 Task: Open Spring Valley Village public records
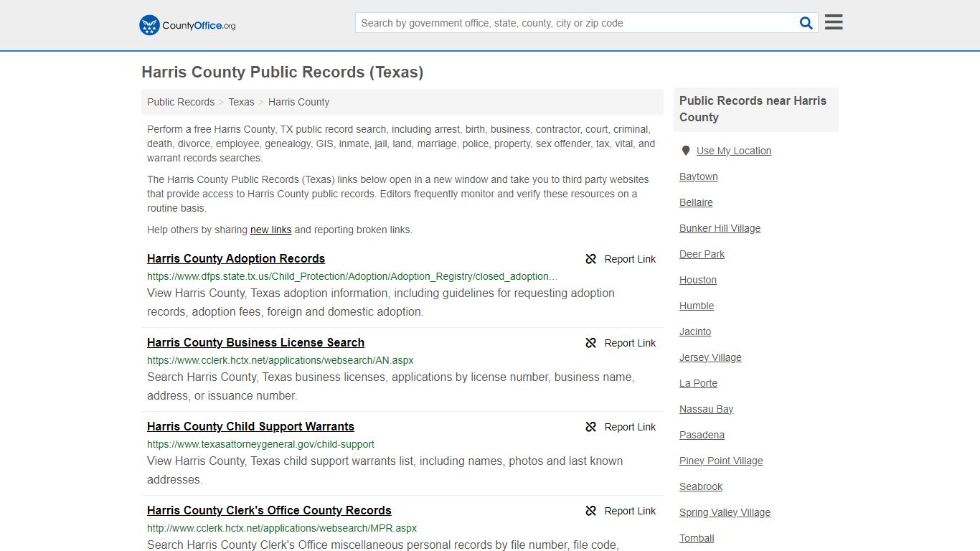725,512
